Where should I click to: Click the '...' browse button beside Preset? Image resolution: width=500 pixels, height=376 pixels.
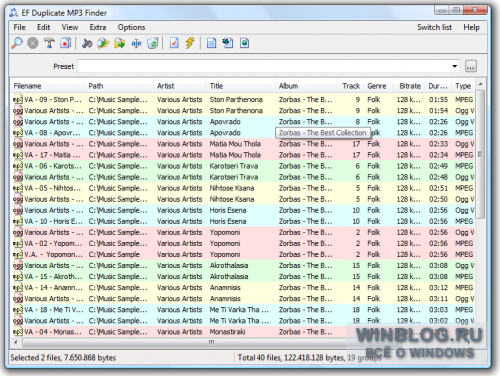click(471, 66)
